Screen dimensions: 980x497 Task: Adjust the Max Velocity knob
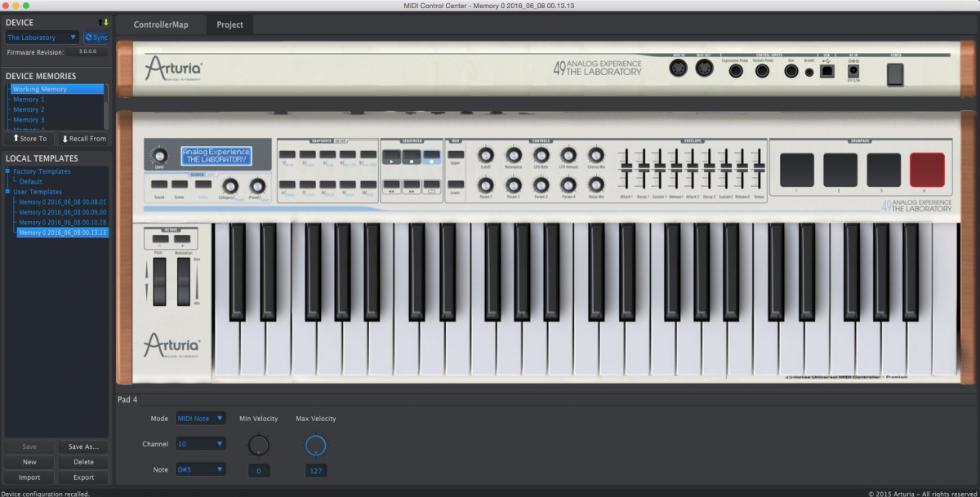(315, 445)
